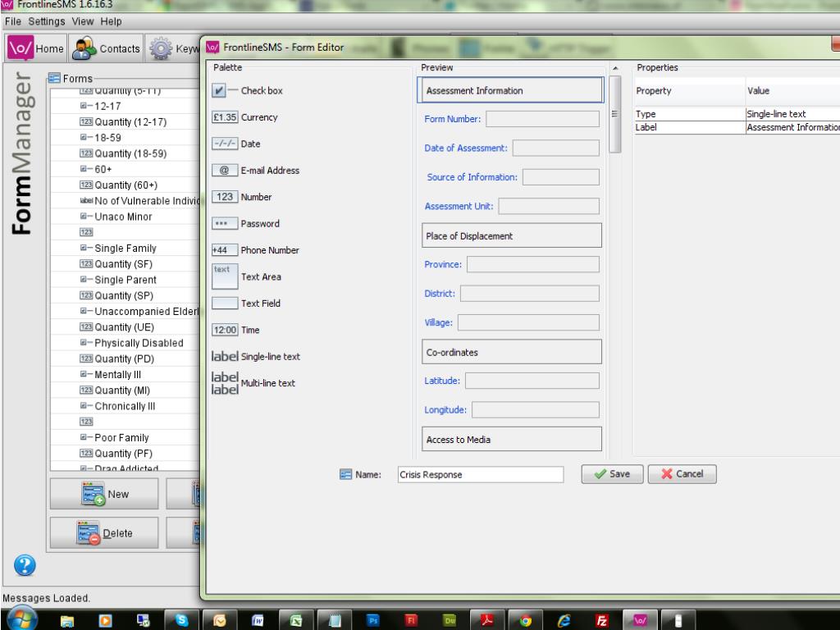Viewport: 840px width, 630px height.
Task: Click the blue help question mark icon
Action: click(x=25, y=565)
